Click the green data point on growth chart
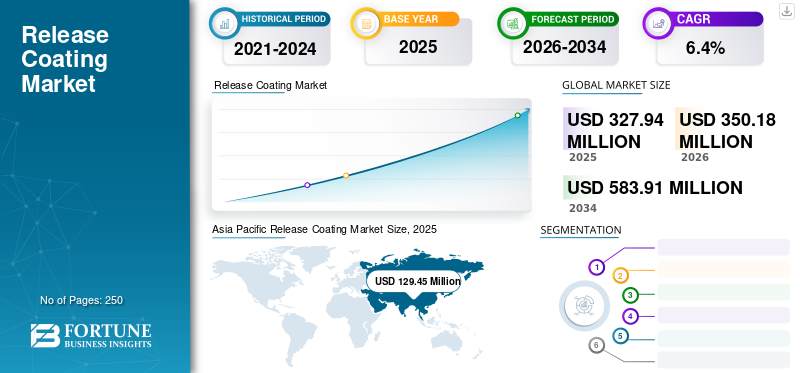The height and width of the screenshot is (373, 800). point(517,115)
